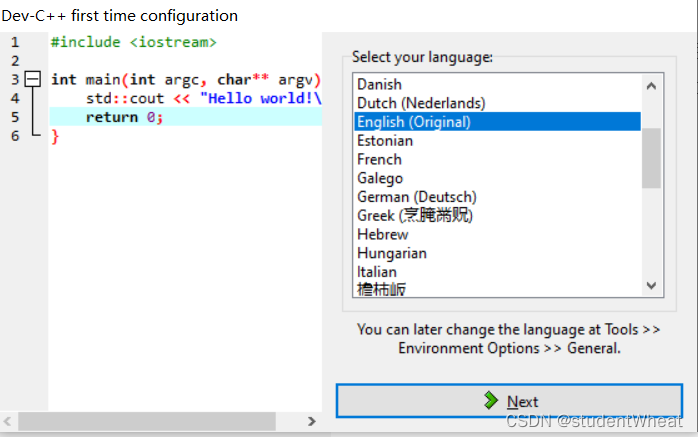Pick Galego in the language list

498,178
